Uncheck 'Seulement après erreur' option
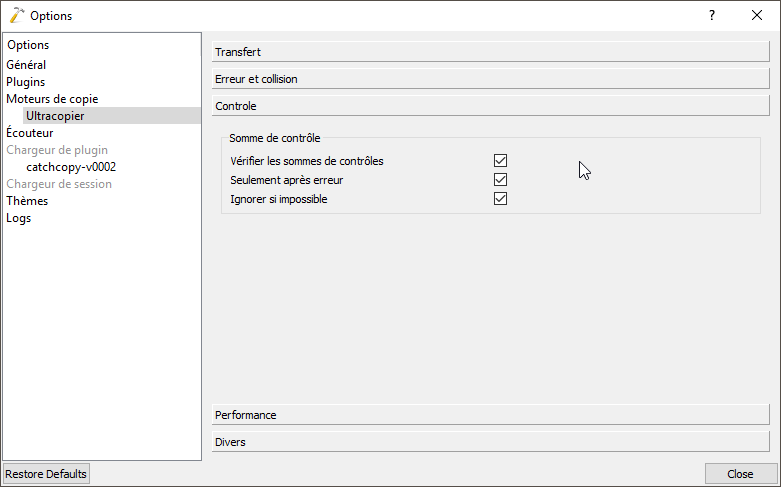This screenshot has width=781, height=487. 501,180
